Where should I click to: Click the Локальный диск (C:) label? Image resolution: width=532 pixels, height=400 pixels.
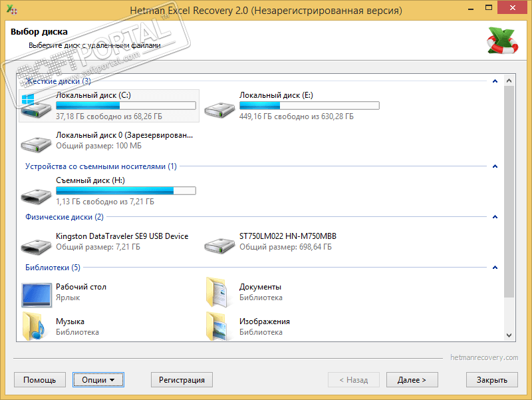[x=93, y=95]
